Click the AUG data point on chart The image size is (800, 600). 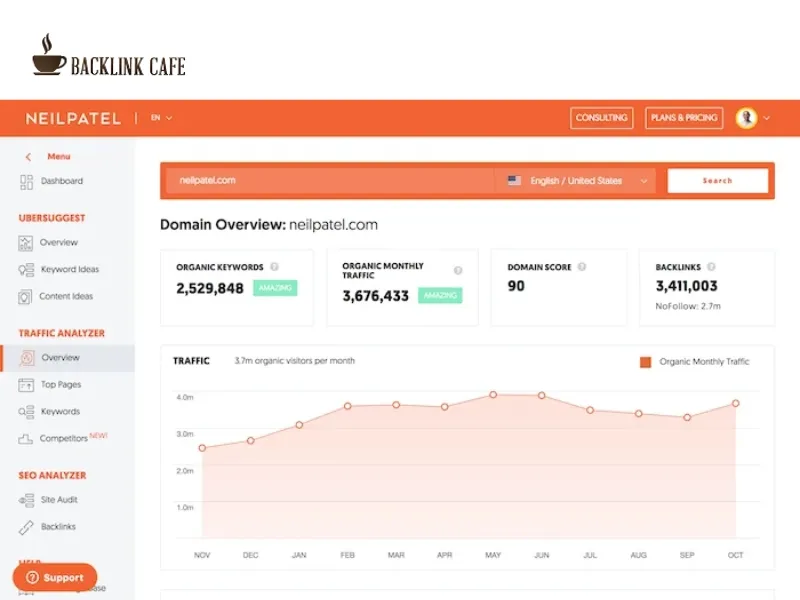(639, 414)
